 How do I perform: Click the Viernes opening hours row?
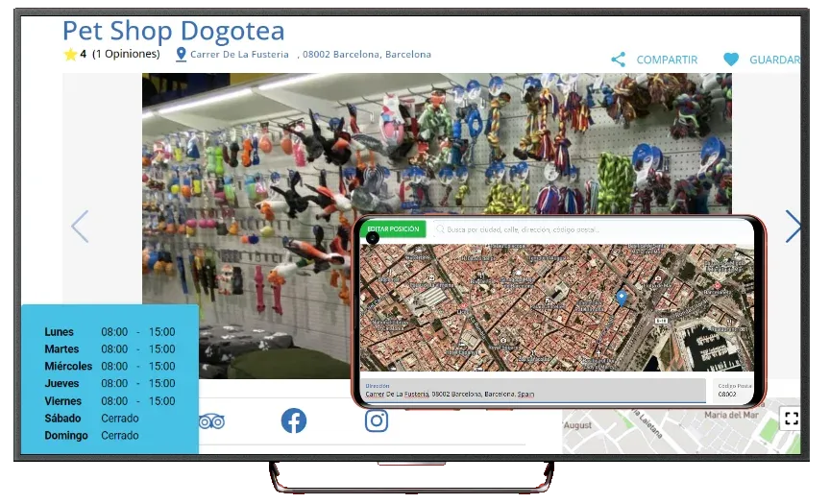[x=110, y=401]
